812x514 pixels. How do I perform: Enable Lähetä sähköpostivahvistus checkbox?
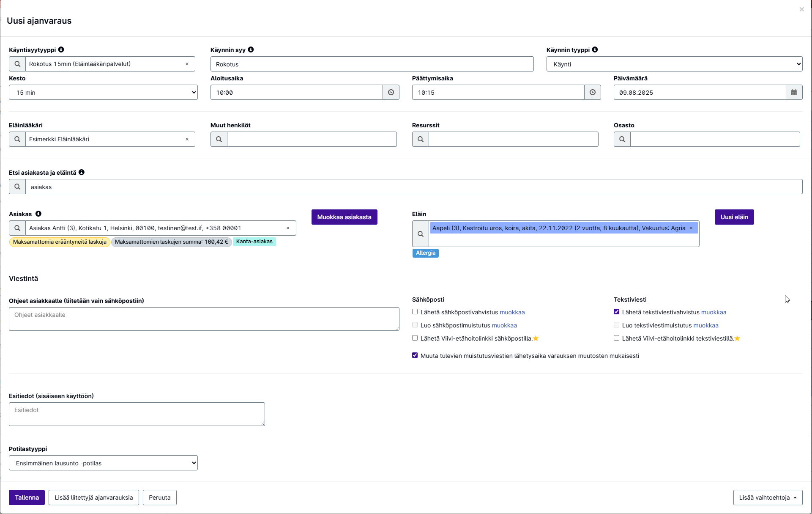415,312
